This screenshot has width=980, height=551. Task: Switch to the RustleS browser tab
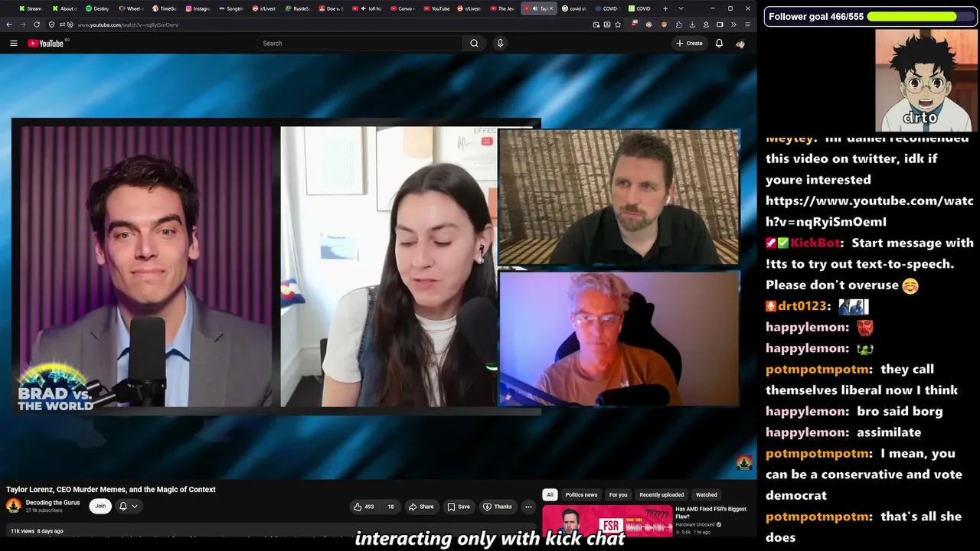(298, 8)
